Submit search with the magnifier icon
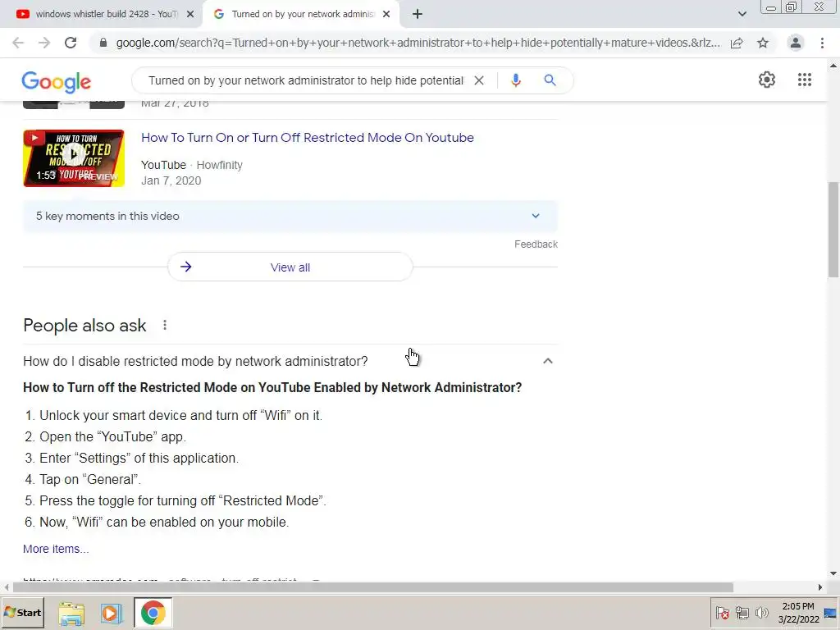840x630 pixels. click(x=550, y=80)
